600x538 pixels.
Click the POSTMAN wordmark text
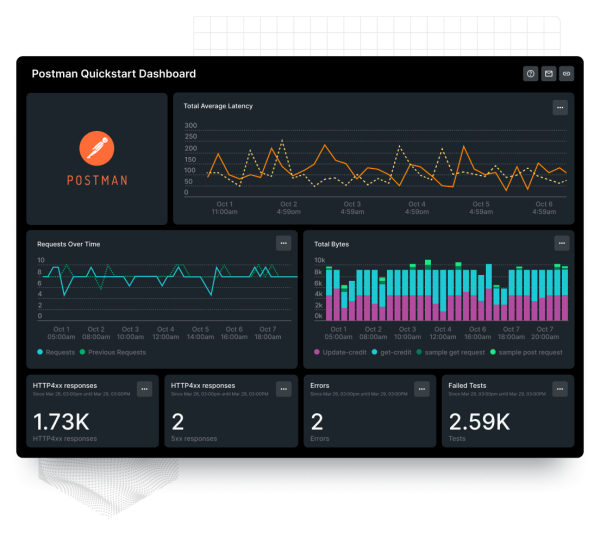97,180
